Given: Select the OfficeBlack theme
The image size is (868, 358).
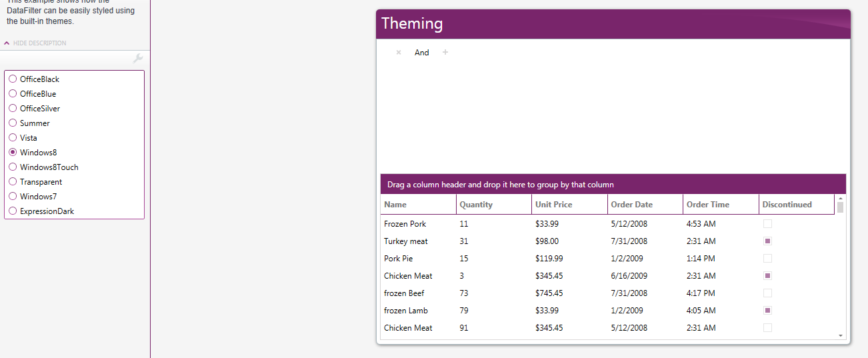Looking at the screenshot, I should 13,79.
